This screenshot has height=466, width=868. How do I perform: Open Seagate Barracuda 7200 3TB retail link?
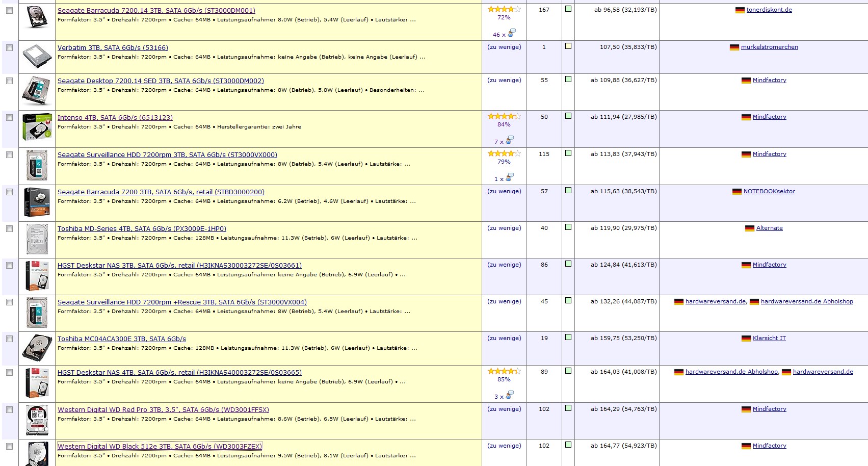(x=161, y=192)
